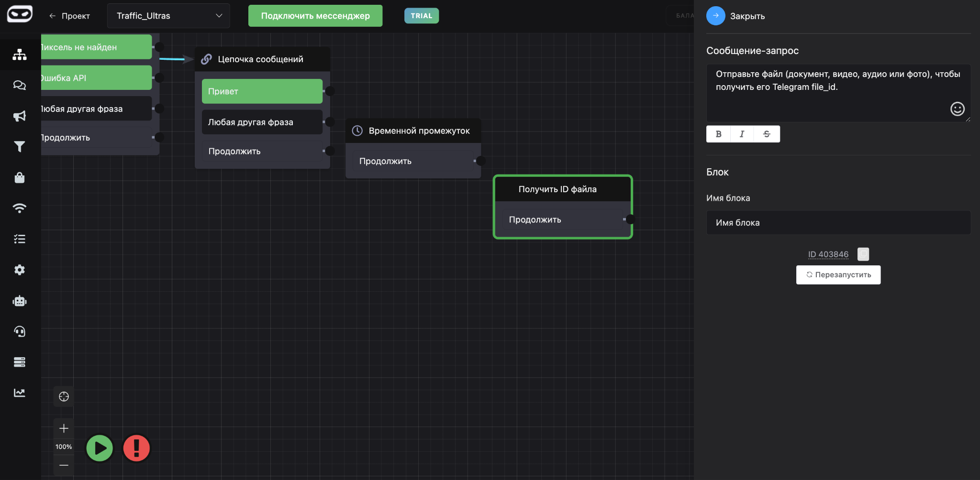Open the robot bot sidebar icon
This screenshot has height=480, width=980.
(20, 301)
